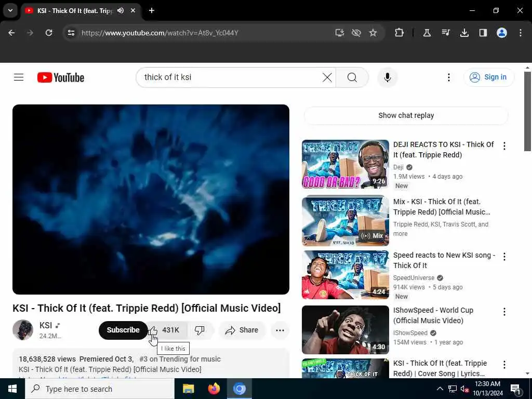532x399 pixels.
Task: Open Mix - KSI Thick Of It thumbnail
Action: tap(345, 220)
